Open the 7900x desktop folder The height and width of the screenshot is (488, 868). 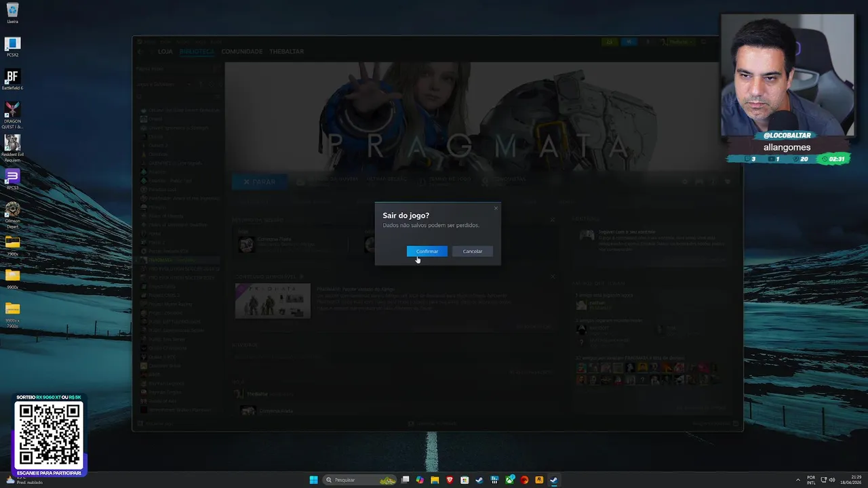pyautogui.click(x=12, y=245)
